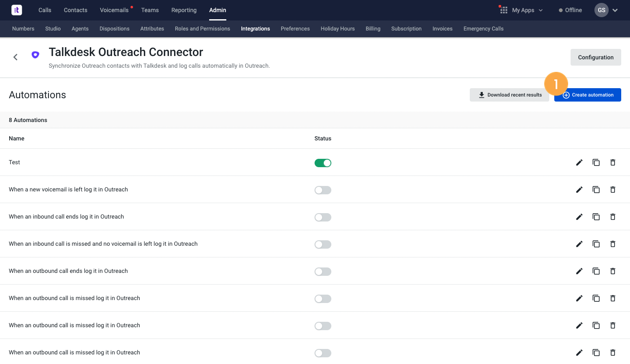630x364 pixels.
Task: Duplicate the outbound call ends automation
Action: pyautogui.click(x=596, y=271)
